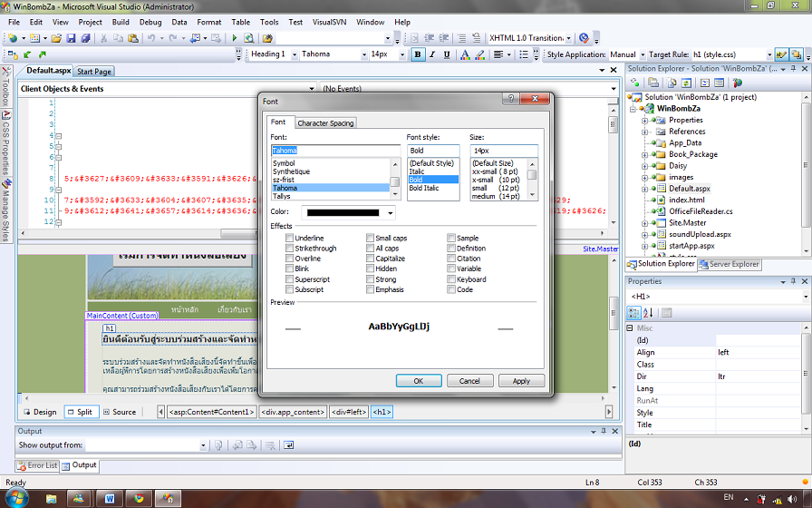812x508 pixels.
Task: Open the XHTML 1.0 Transitional schema dropdown
Action: coord(568,38)
